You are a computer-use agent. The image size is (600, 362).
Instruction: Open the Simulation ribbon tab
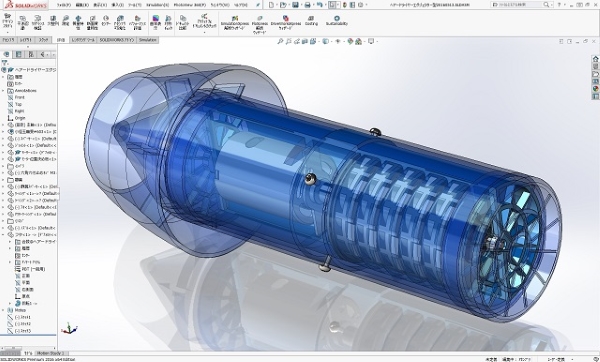click(147, 40)
